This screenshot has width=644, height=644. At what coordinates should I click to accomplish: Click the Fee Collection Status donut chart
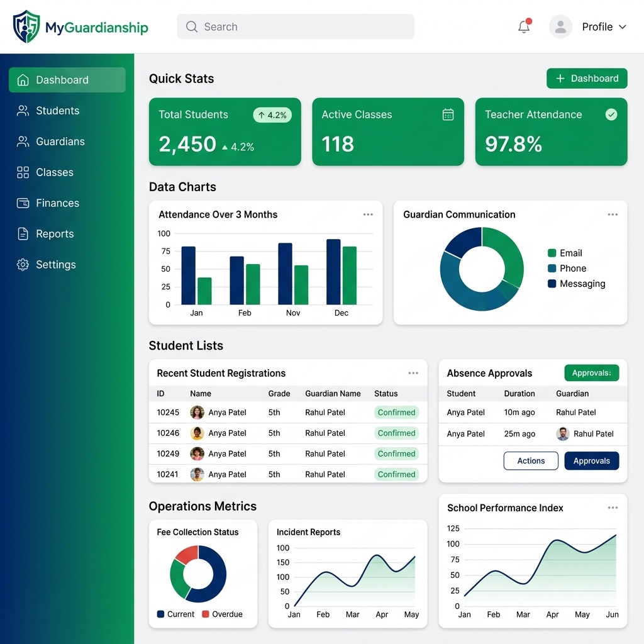198,574
